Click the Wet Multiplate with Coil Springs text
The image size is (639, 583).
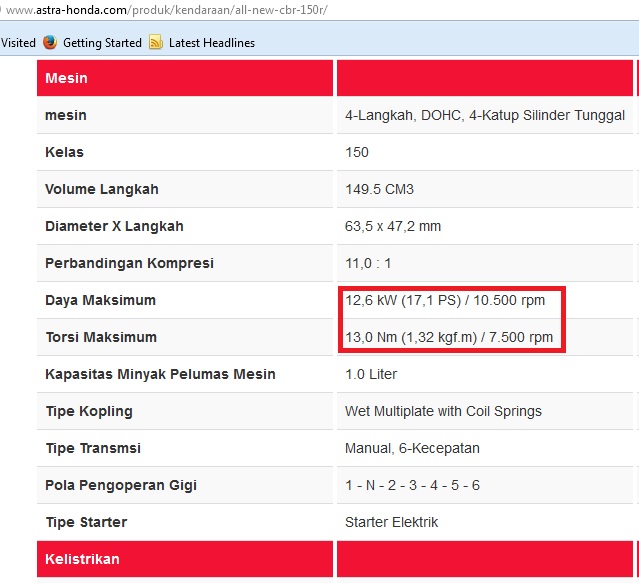coord(443,411)
